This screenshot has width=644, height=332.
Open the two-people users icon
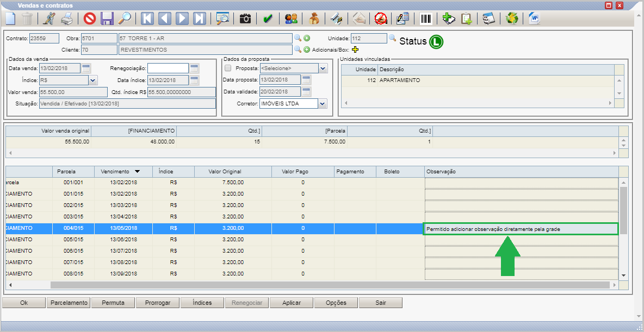click(291, 18)
